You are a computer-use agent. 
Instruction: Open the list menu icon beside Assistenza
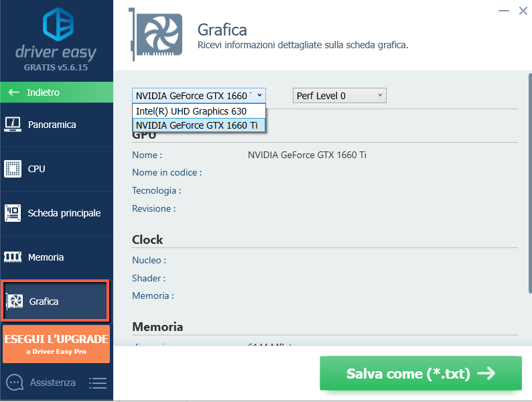(x=98, y=383)
